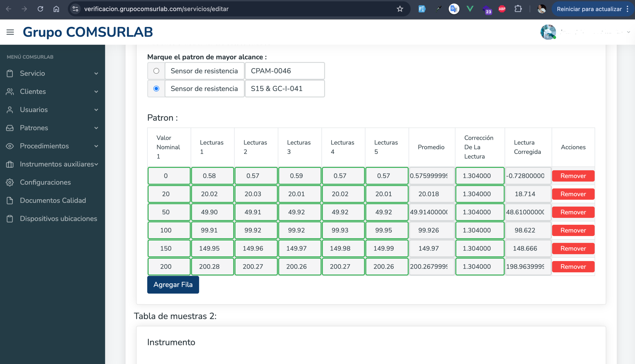This screenshot has height=364, width=635.
Task: Click the browser home icon
Action: pos(56,9)
